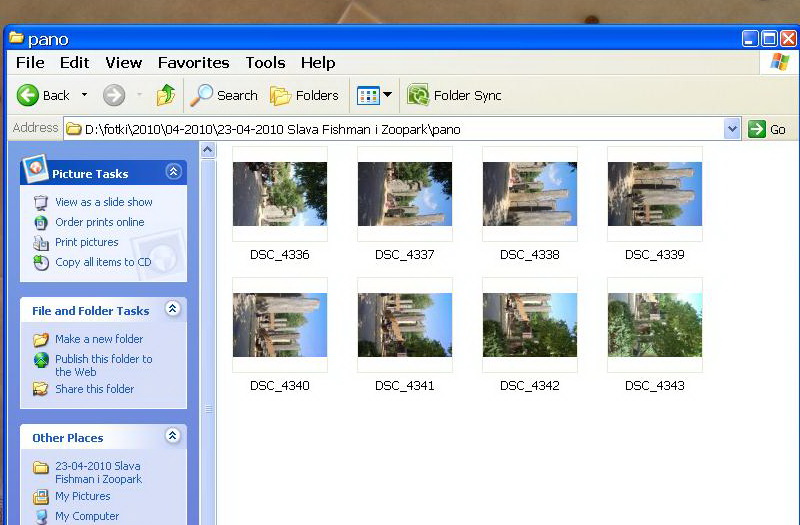The height and width of the screenshot is (525, 800).
Task: Open My Computer in Other Places
Action: pos(87,516)
